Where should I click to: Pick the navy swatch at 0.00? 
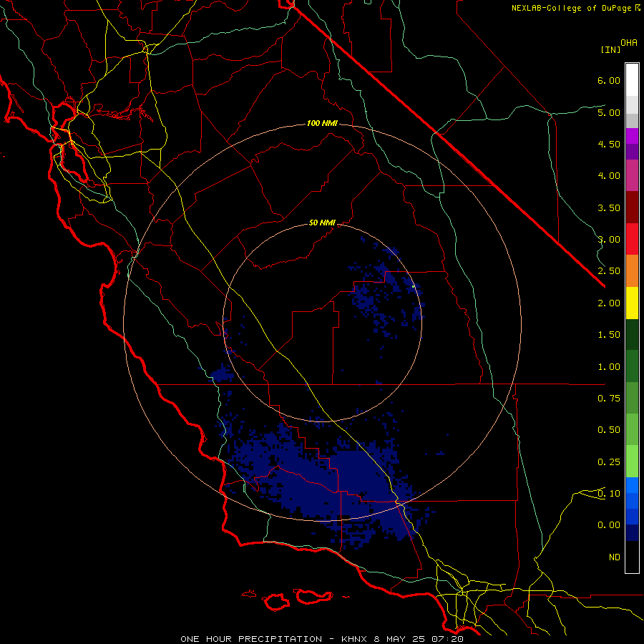click(632, 533)
